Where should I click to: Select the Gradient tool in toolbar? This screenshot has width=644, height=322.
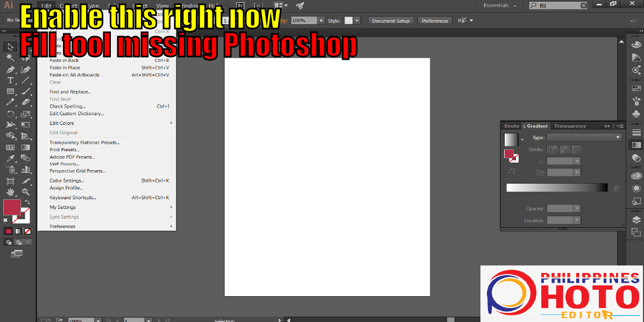click(x=25, y=147)
